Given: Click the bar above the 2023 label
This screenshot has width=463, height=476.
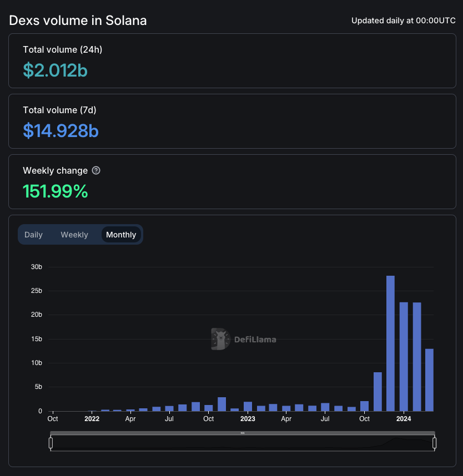Looking at the screenshot, I should 248,407.
